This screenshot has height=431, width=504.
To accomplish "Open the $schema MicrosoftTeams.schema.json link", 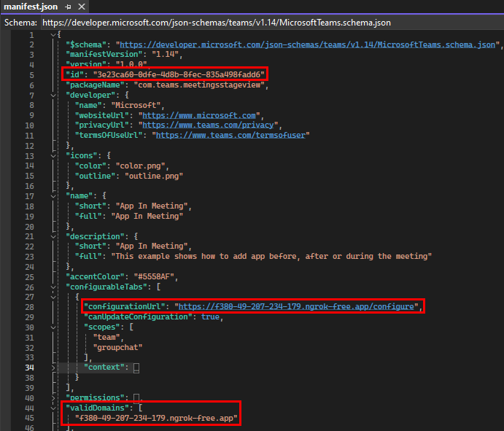I will [x=307, y=44].
